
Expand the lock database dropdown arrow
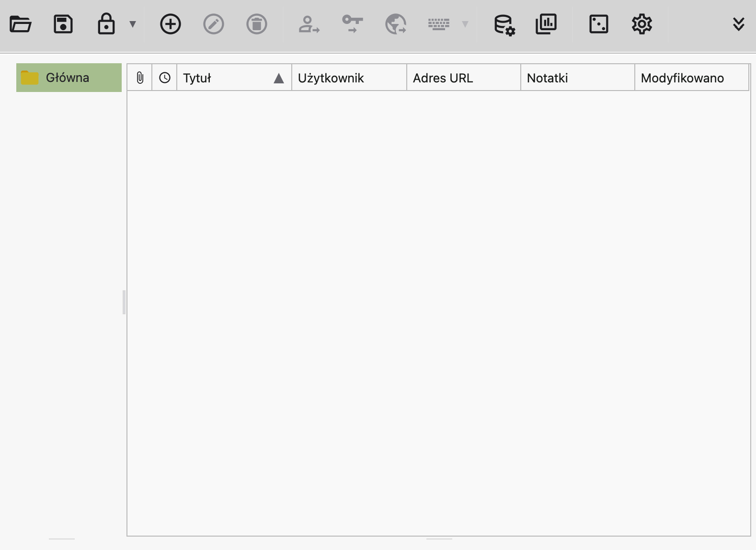pos(133,24)
